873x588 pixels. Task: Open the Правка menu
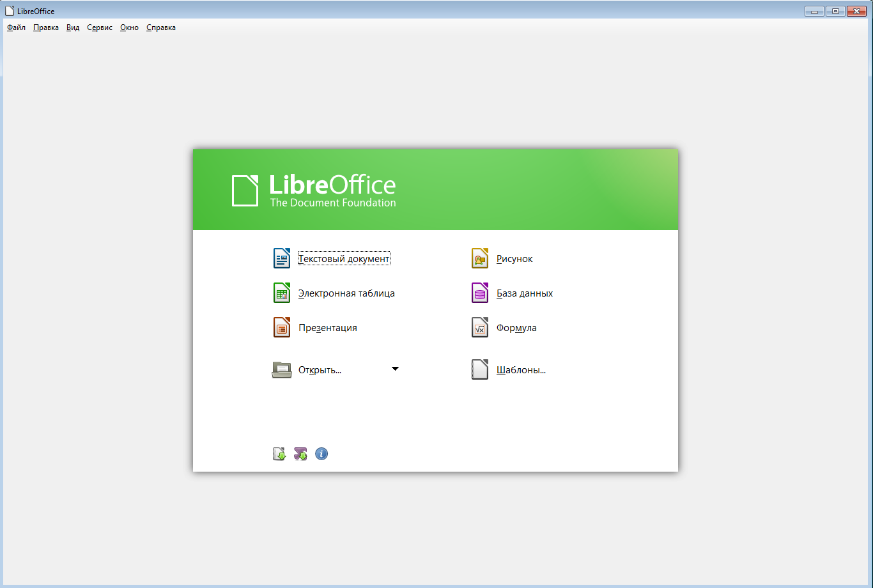point(46,27)
